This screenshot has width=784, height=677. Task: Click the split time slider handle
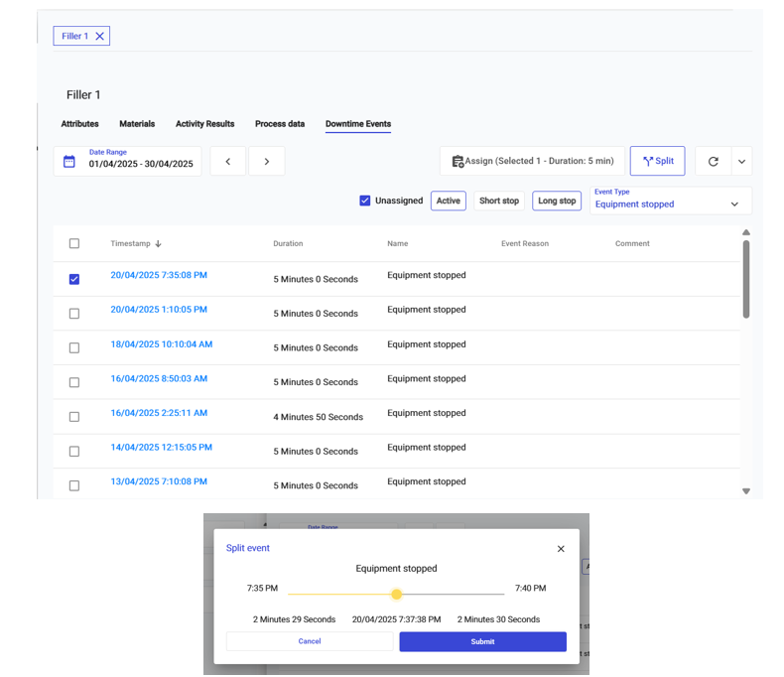point(397,595)
